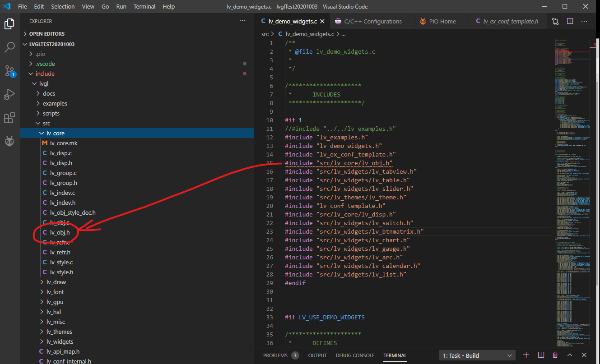Collapse the LVGLTEST20201003 project section
The image size is (600, 364).
[137, 44]
